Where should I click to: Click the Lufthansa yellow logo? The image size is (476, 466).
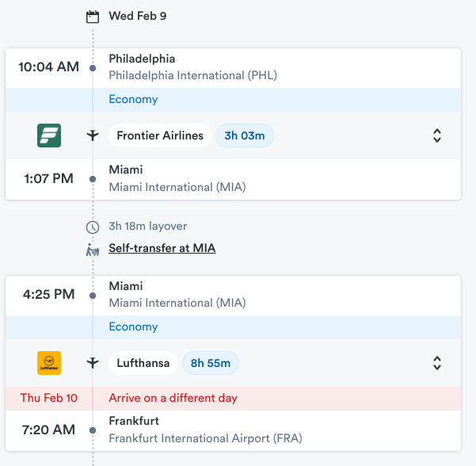coord(49,363)
